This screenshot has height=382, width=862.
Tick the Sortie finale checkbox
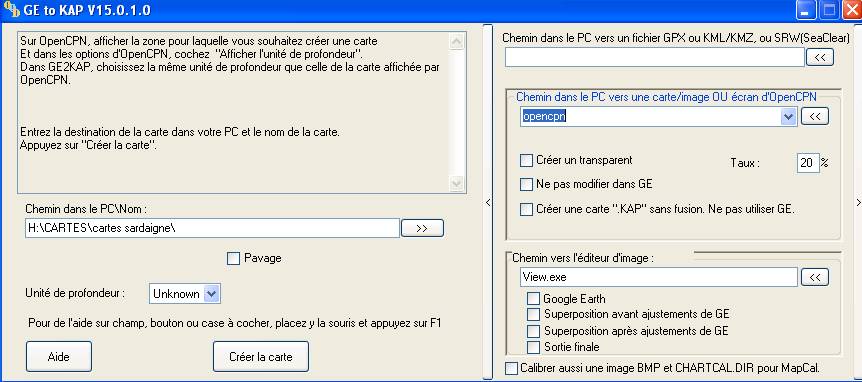click(x=533, y=347)
